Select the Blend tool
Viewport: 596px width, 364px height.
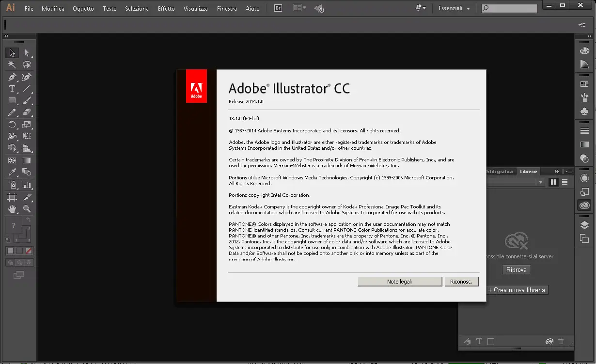pos(27,172)
